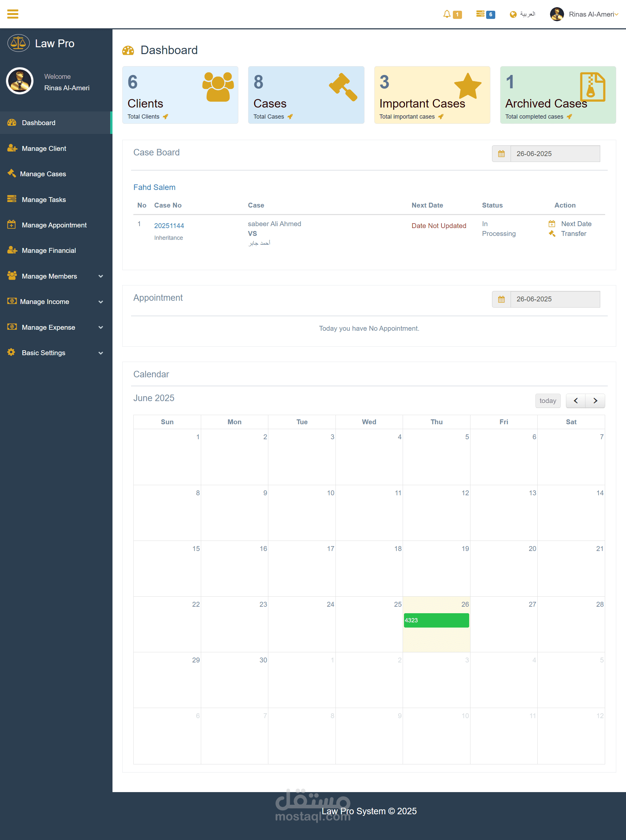Image resolution: width=626 pixels, height=840 pixels.
Task: Go to Manage Appointment menu item
Action: pyautogui.click(x=54, y=225)
